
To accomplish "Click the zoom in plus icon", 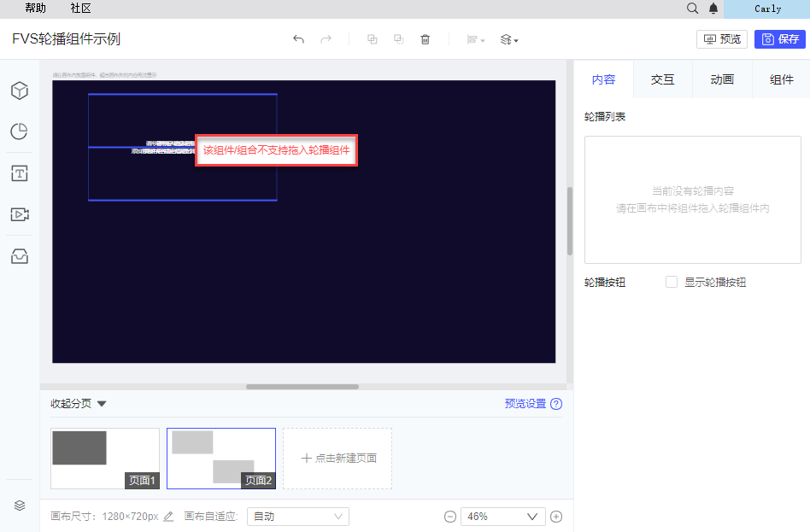I will pos(556,517).
